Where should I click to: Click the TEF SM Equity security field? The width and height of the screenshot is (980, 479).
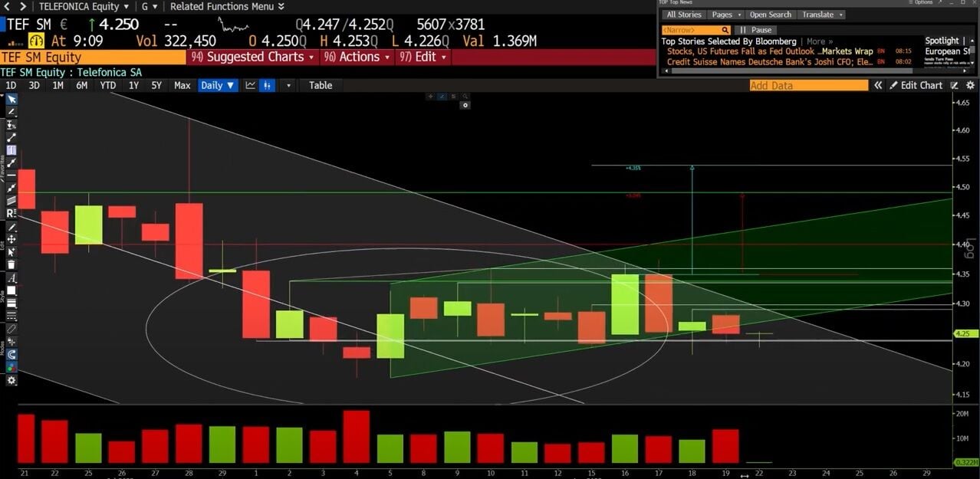tap(93, 57)
